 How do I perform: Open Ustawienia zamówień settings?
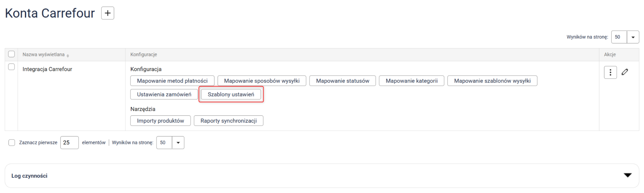click(164, 94)
